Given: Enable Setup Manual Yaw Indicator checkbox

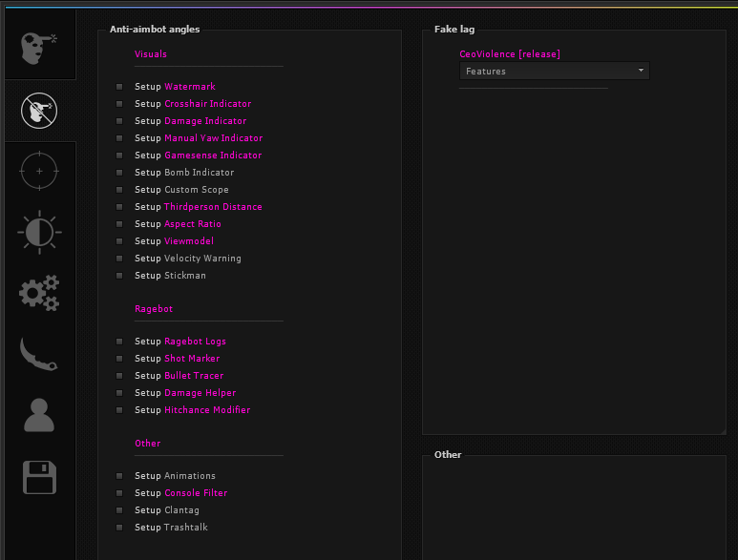Looking at the screenshot, I should click(119, 138).
